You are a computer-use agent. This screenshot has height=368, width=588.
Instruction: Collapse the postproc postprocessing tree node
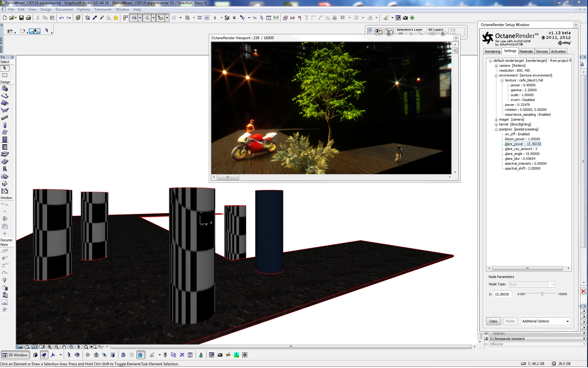point(496,130)
